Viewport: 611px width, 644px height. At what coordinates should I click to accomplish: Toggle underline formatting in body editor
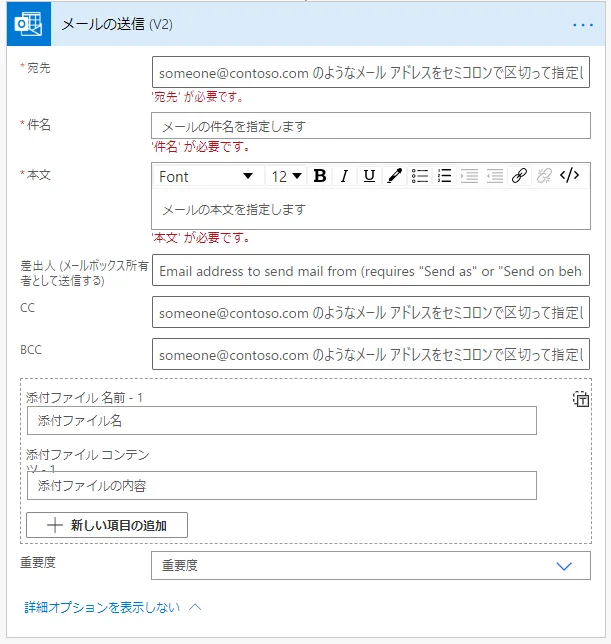(x=369, y=176)
